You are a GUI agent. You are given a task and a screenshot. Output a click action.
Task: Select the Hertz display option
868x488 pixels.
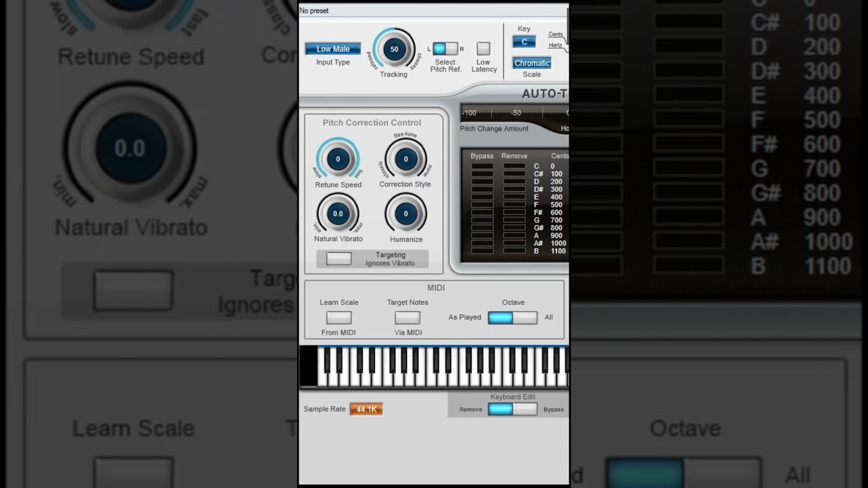tap(555, 45)
